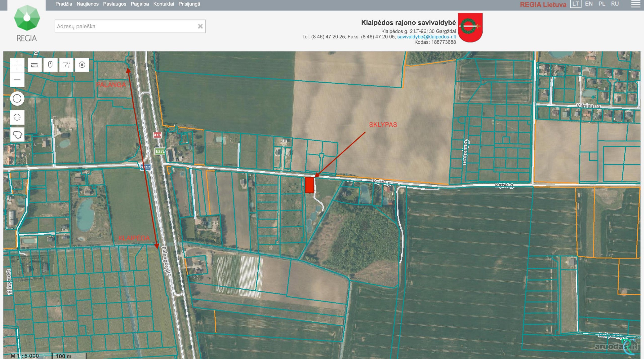Click the Prisijungti login link

(189, 4)
